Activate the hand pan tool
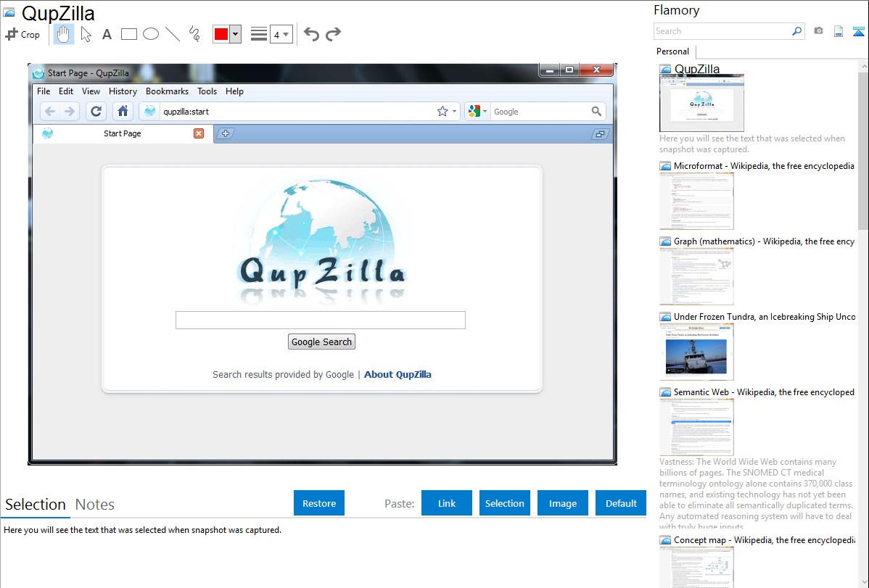This screenshot has height=588, width=869. click(x=64, y=34)
